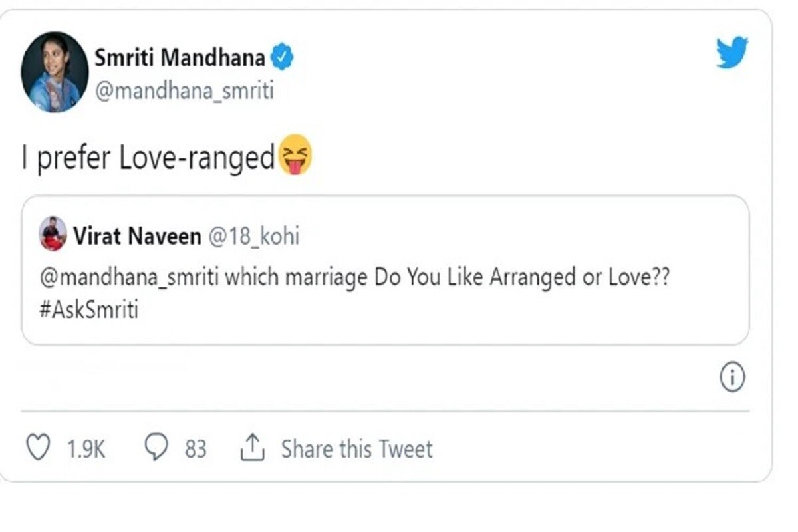
Task: Click the 83 replies count
Action: point(196,450)
